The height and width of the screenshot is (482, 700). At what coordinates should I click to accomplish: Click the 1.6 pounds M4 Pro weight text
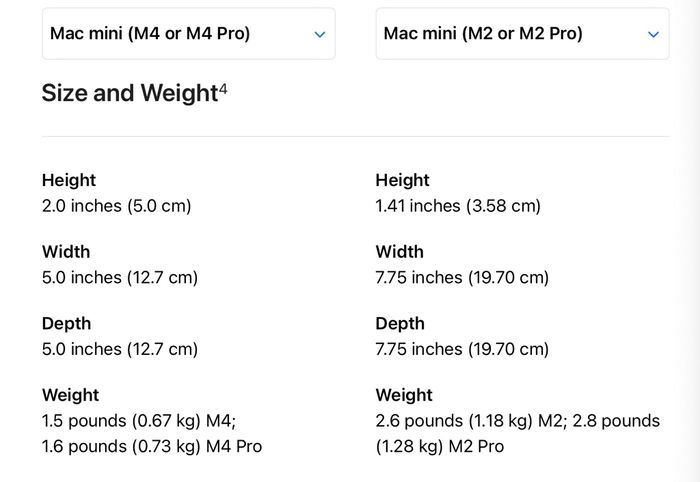[x=152, y=446]
